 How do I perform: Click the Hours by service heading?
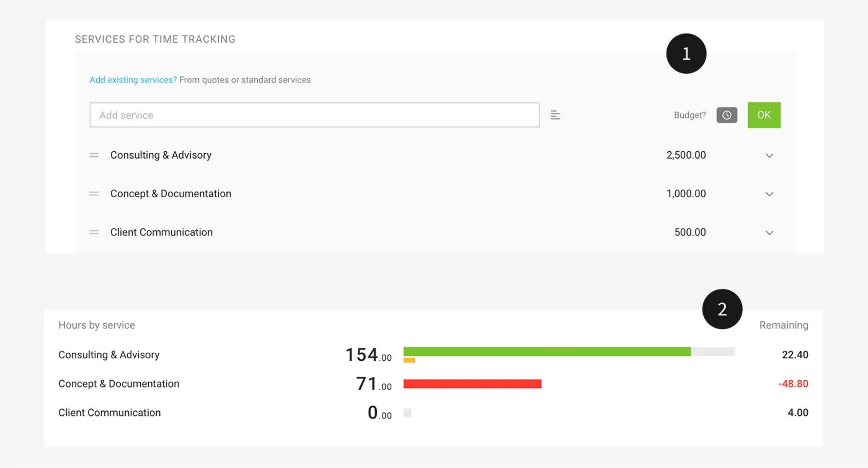[x=97, y=325]
